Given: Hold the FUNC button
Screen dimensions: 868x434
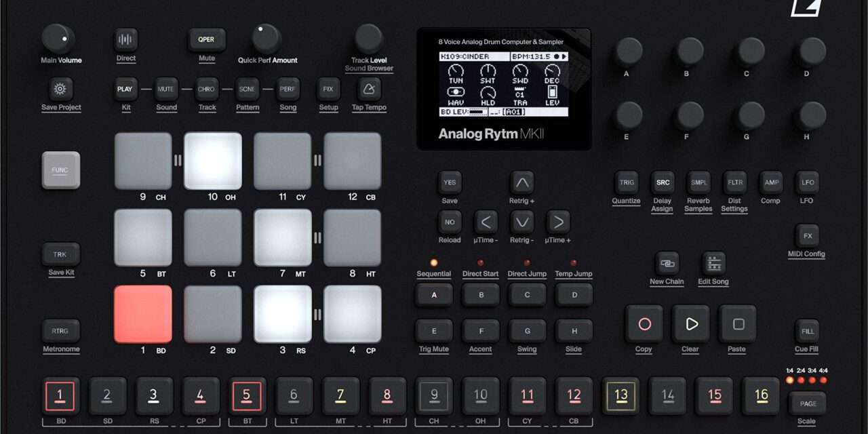Looking at the screenshot, I should point(61,170).
